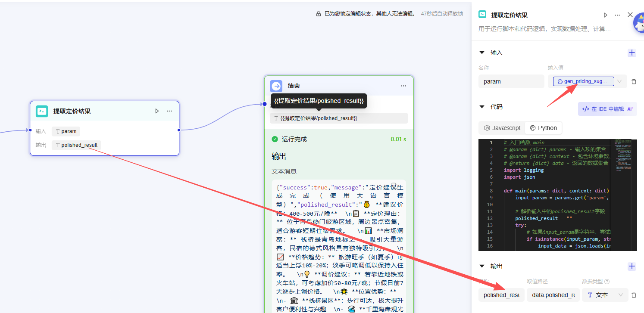The width and height of the screenshot is (644, 313).
Task: Click the 结束 node title
Action: (294, 86)
